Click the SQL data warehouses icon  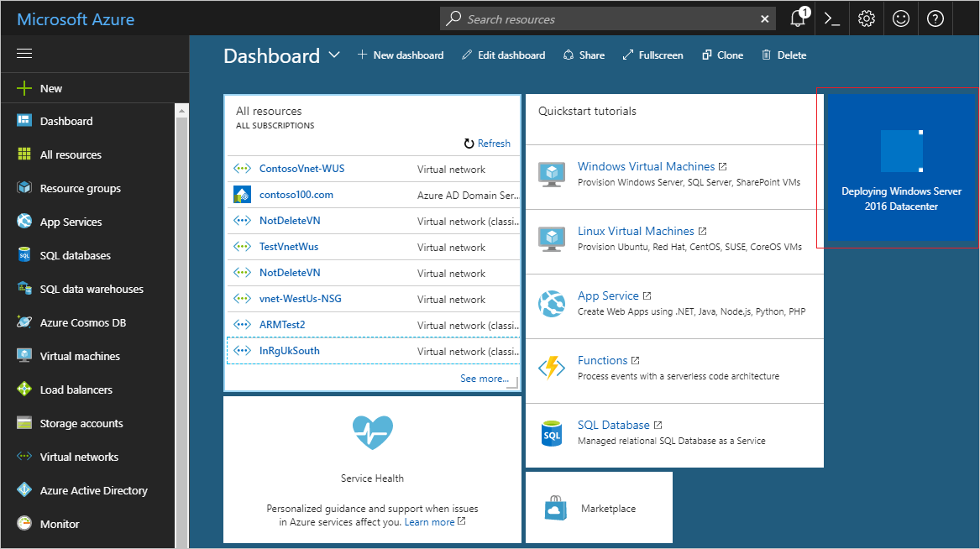pyautogui.click(x=24, y=288)
